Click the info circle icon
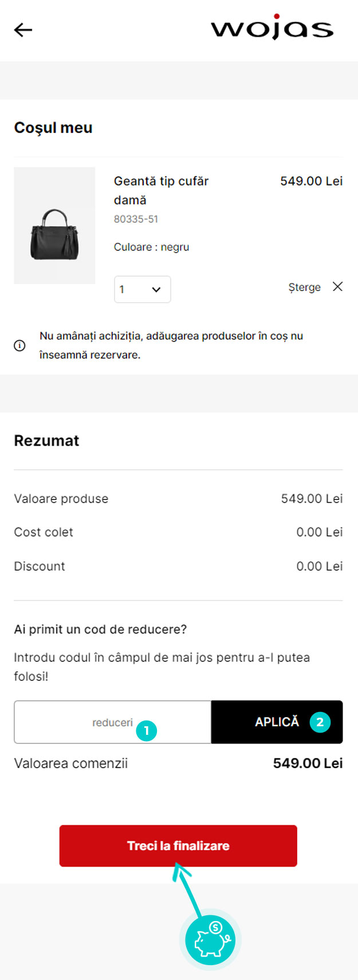 tap(19, 345)
